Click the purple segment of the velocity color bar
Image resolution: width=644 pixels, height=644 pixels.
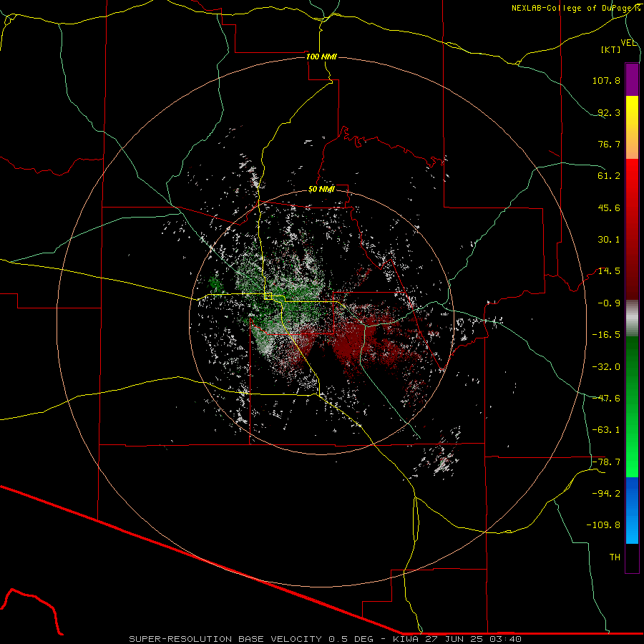pyautogui.click(x=632, y=79)
